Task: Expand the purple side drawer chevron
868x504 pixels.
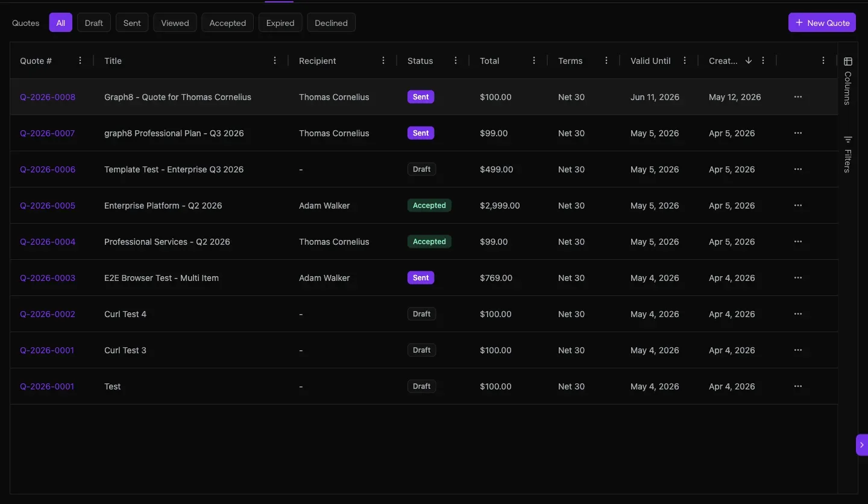Action: tap(862, 445)
